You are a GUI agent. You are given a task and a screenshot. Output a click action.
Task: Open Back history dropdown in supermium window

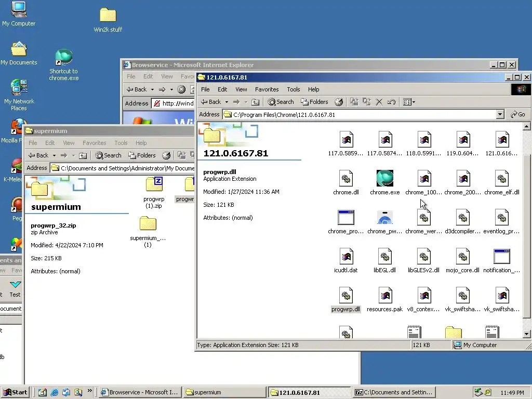click(x=54, y=155)
